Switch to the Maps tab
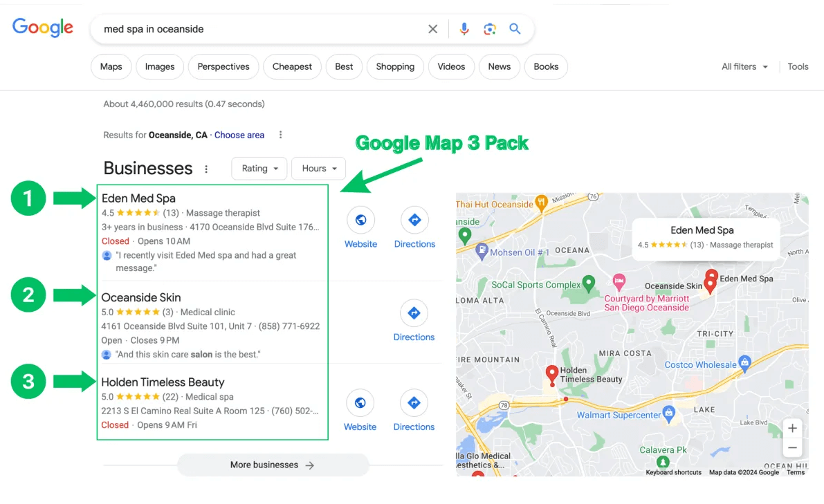 [x=111, y=66]
